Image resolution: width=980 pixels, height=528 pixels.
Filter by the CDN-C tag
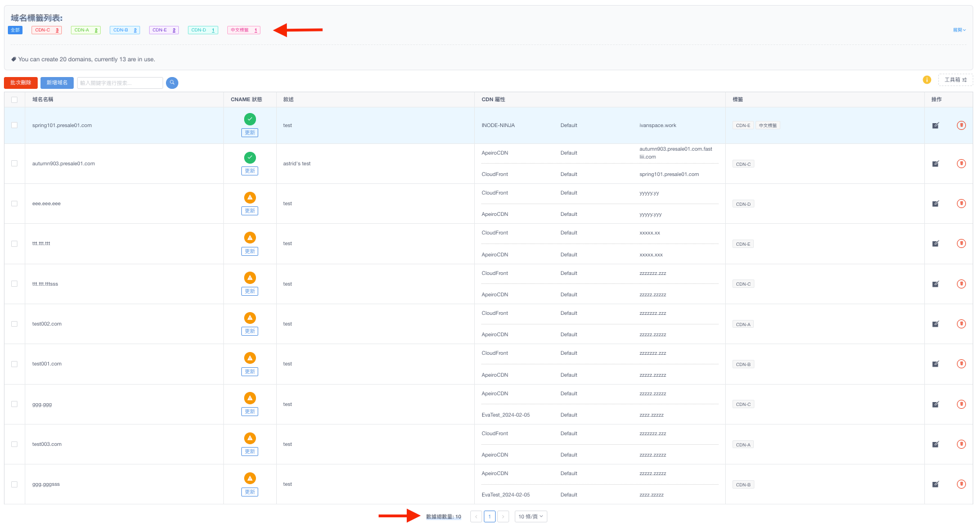pos(47,30)
